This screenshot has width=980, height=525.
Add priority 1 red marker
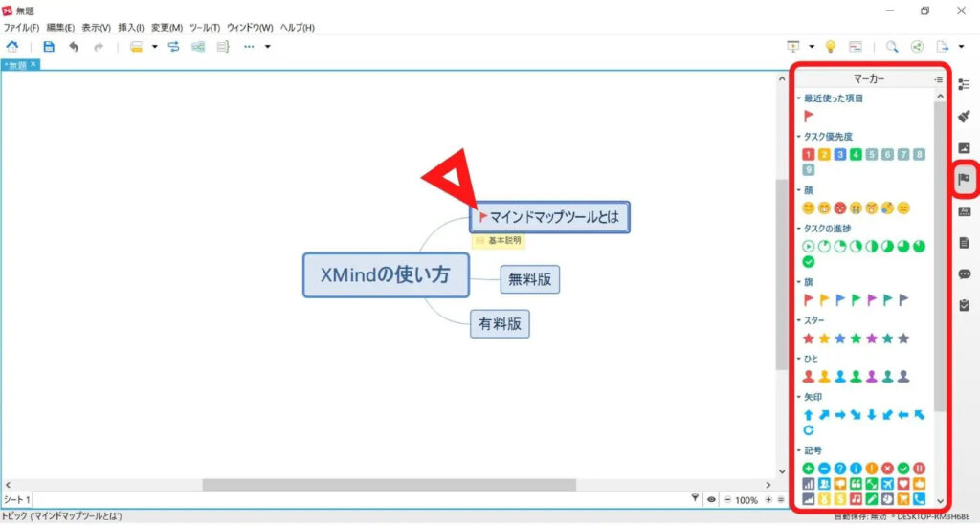(x=808, y=154)
